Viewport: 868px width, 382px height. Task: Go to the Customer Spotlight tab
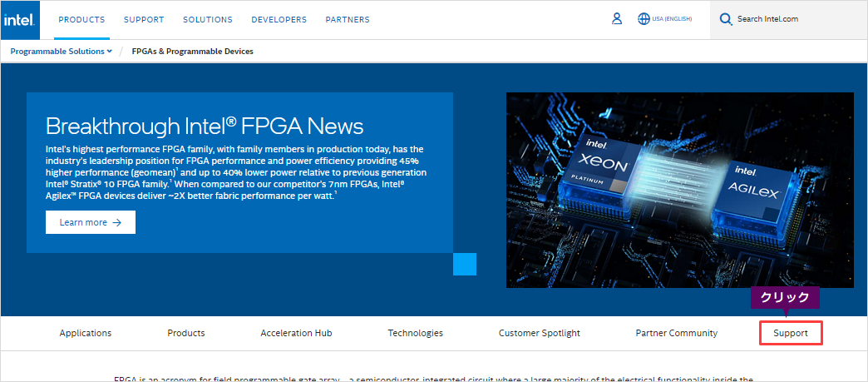[x=540, y=333]
